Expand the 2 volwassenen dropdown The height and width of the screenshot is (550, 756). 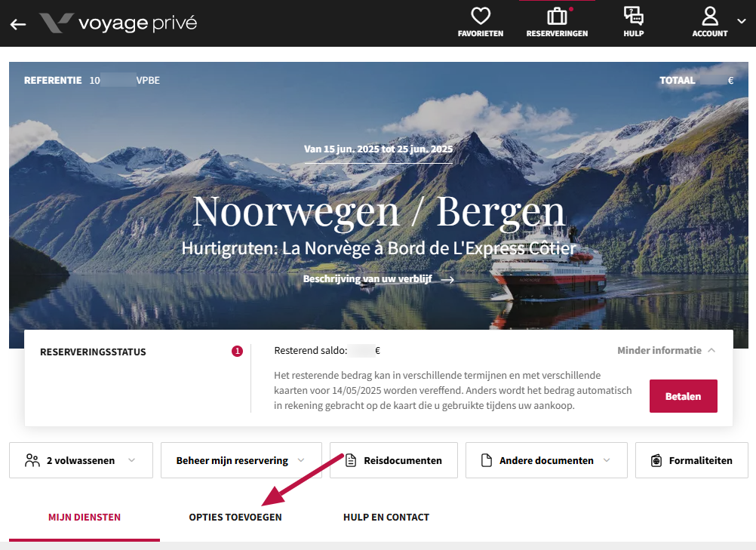click(x=81, y=460)
